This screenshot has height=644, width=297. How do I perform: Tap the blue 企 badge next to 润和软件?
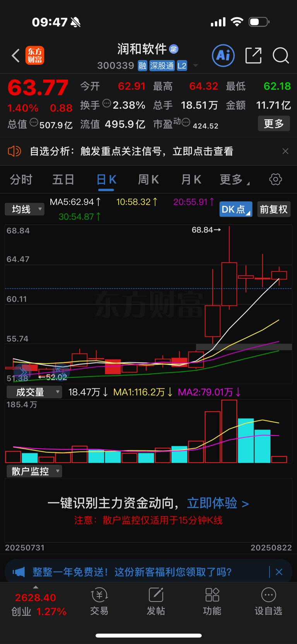pyautogui.click(x=174, y=49)
